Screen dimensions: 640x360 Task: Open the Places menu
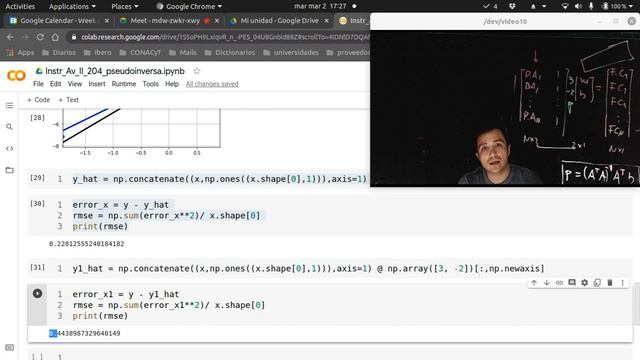pyautogui.click(x=124, y=6)
